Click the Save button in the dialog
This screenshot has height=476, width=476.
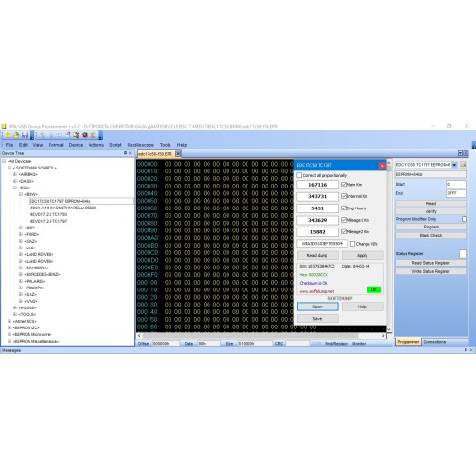point(317,319)
